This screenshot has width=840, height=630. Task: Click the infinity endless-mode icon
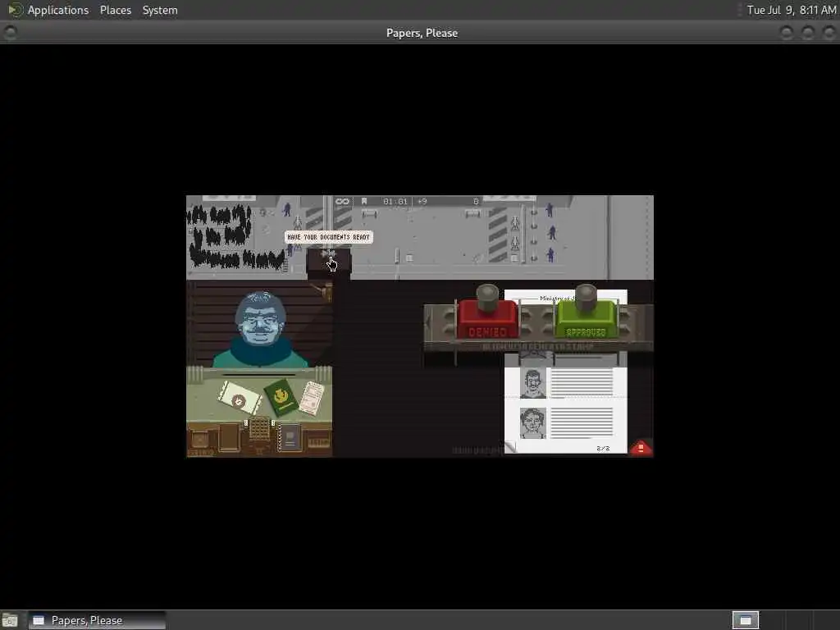click(x=342, y=202)
